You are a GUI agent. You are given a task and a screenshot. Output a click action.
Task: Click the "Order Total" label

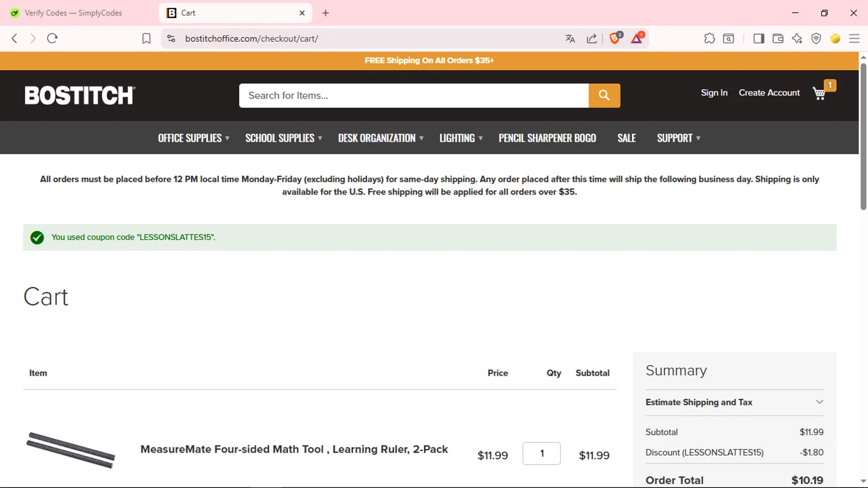tap(675, 480)
